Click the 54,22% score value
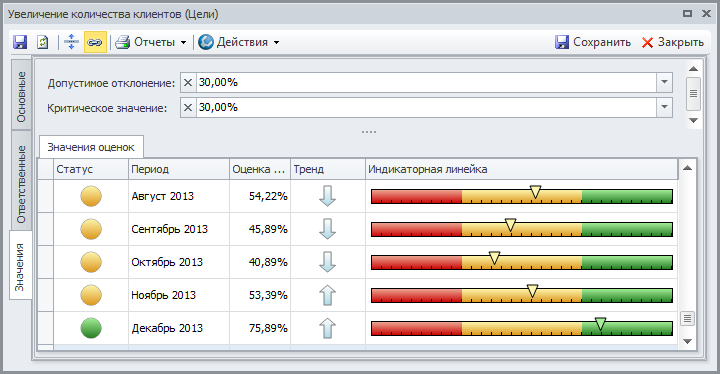720x374 pixels. pos(268,196)
